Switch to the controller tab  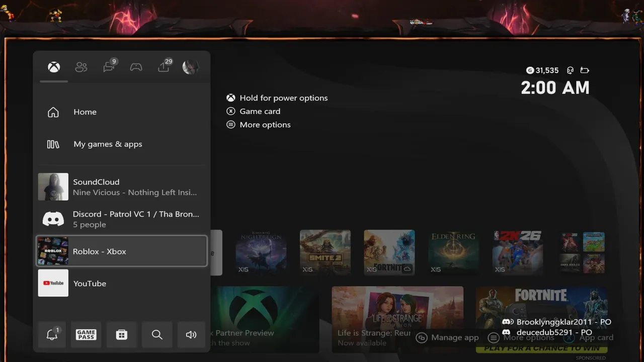136,67
